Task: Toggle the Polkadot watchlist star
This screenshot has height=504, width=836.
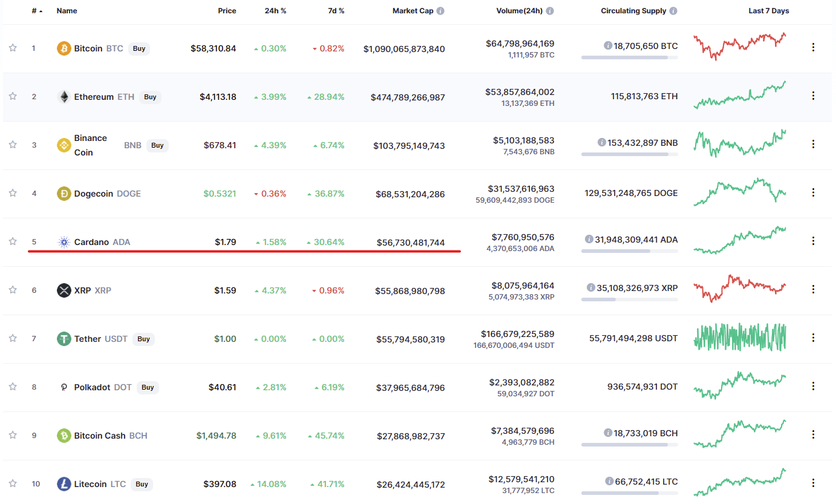Action: click(13, 387)
